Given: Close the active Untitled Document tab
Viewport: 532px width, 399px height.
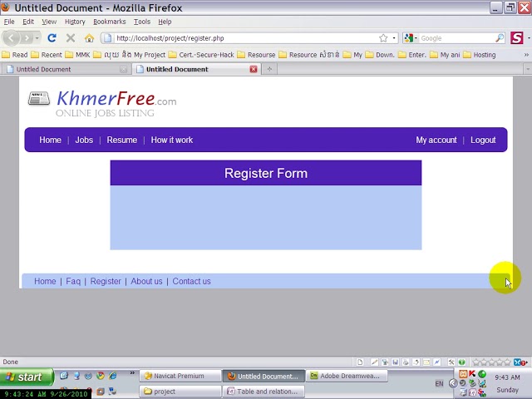Looking at the screenshot, I should coord(254,69).
